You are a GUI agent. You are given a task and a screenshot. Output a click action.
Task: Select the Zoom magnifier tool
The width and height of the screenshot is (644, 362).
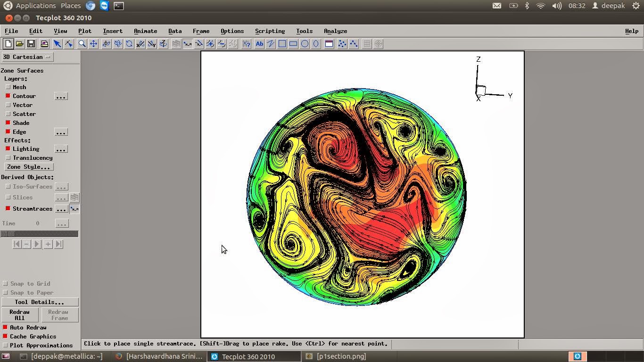[x=82, y=44]
